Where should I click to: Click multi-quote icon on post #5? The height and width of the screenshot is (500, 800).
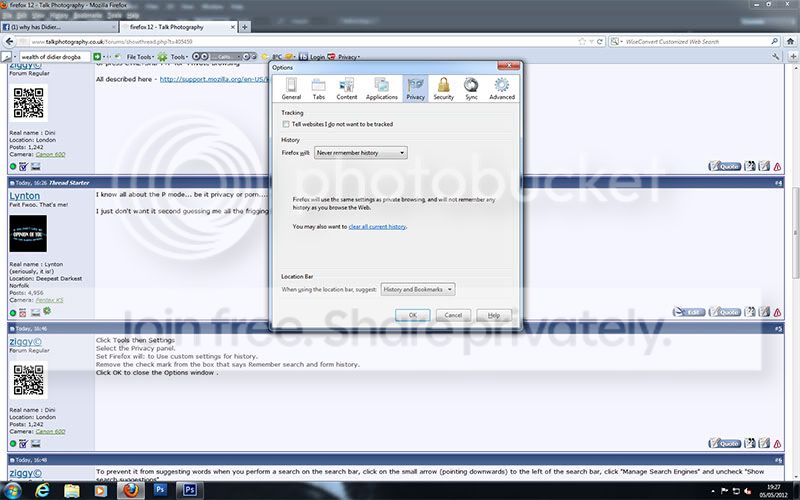tap(749, 443)
